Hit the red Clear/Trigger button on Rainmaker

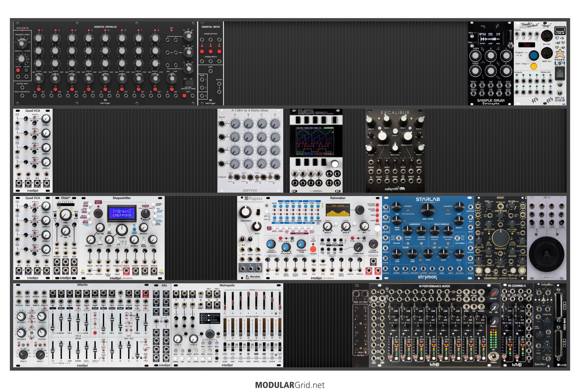pos(313,249)
